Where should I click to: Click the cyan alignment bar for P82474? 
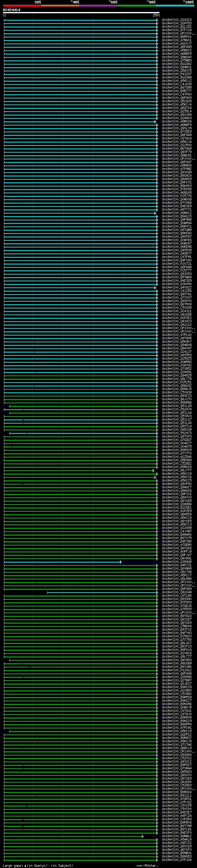[x=81, y=410]
